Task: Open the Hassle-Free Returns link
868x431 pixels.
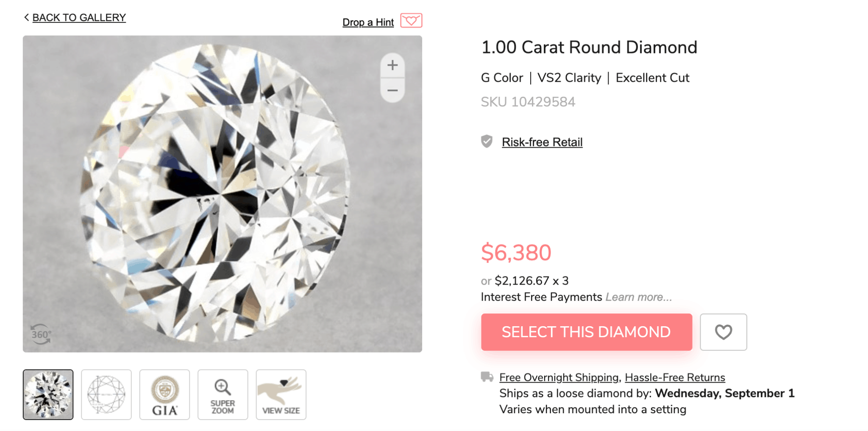Action: tap(675, 377)
